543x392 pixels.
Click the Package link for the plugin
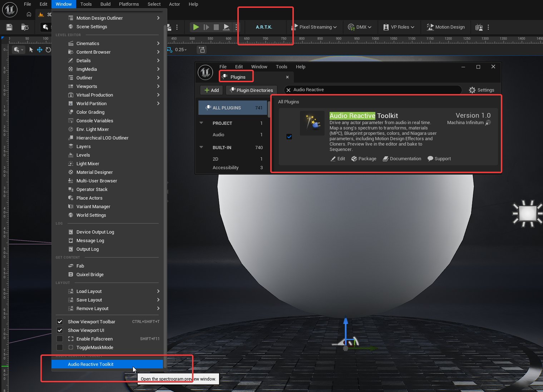(x=364, y=159)
